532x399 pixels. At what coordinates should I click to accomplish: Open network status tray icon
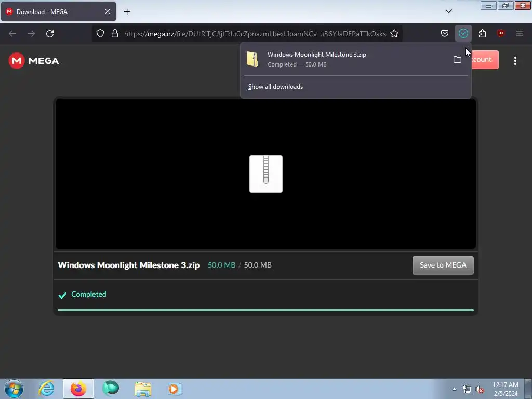point(467,389)
